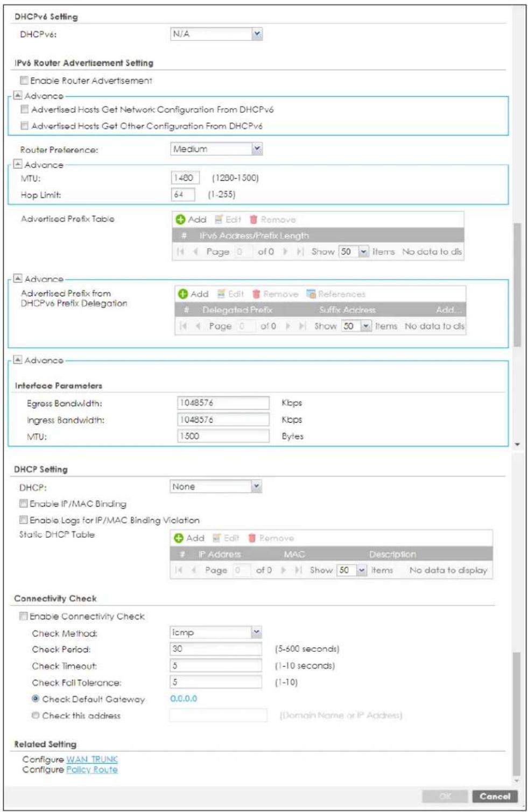Go to last page in Prefix Delegation table
The image size is (528, 812).
pos(303,326)
